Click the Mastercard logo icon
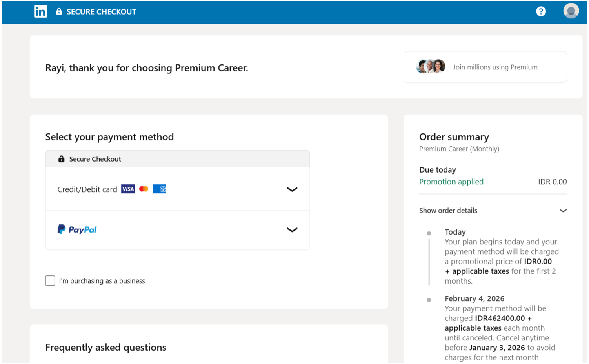This screenshot has width=589, height=364. (144, 189)
